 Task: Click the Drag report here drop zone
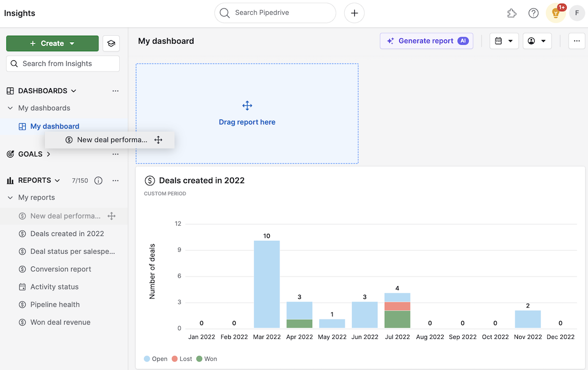(x=247, y=114)
